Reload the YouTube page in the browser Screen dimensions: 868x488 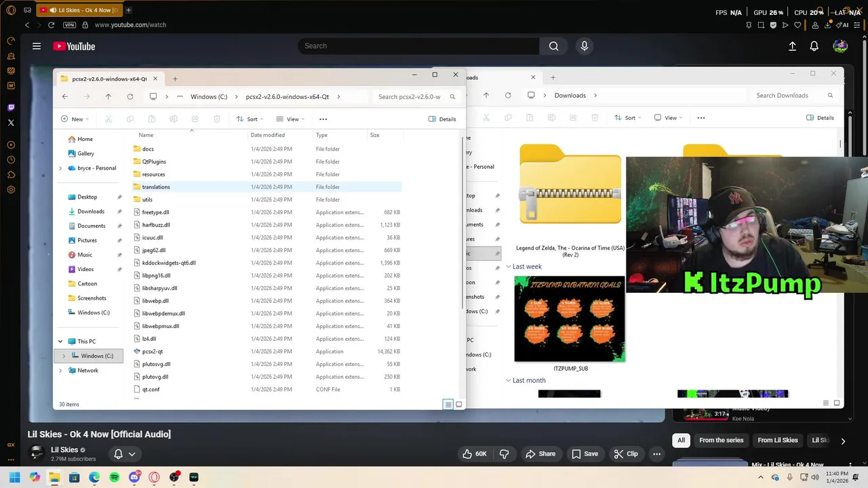(x=51, y=25)
